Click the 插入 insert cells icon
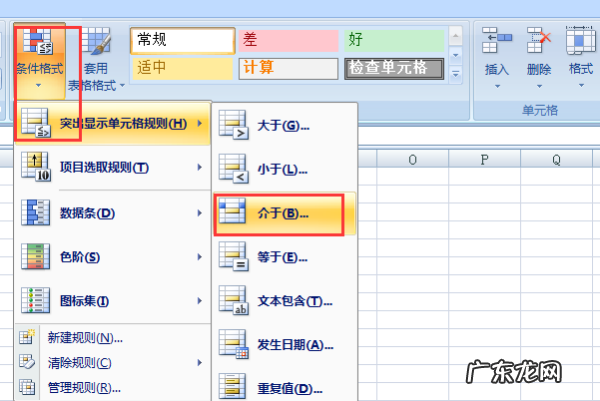This screenshot has height=401, width=600. (497, 40)
